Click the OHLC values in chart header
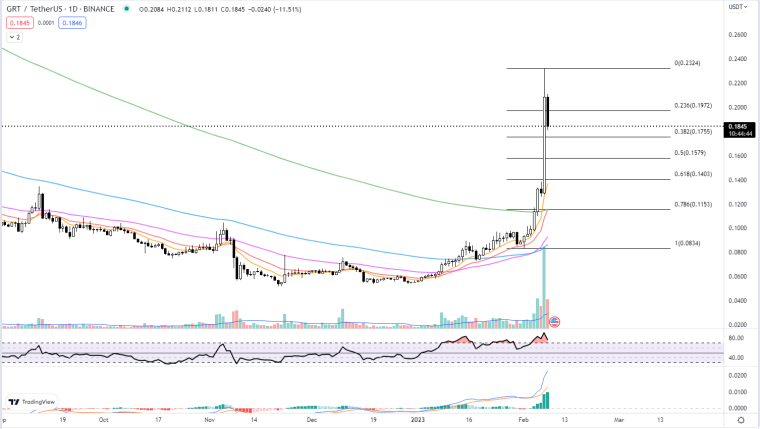 tap(220, 9)
